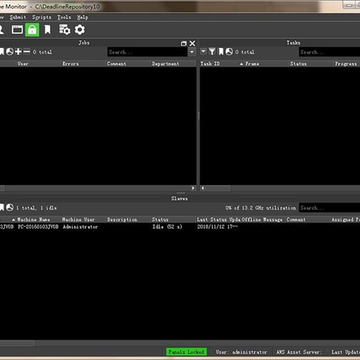Click the 2018/11/12 last status update cell
The image size is (360, 360).
(217, 227)
